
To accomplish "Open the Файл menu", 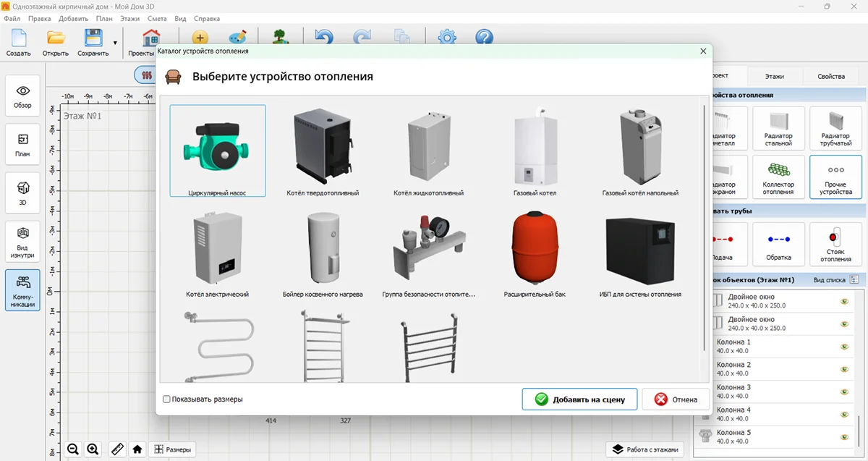I will 12,18.
